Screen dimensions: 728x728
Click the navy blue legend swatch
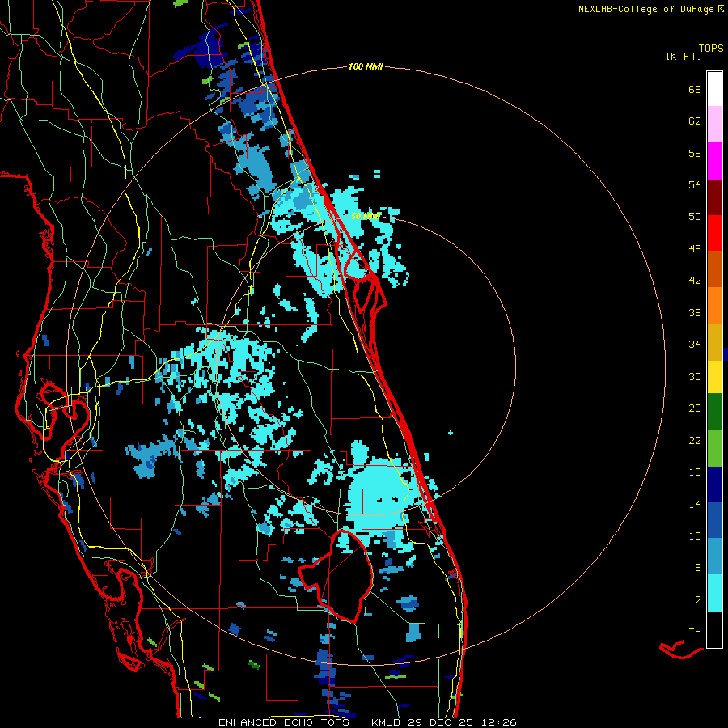714,485
